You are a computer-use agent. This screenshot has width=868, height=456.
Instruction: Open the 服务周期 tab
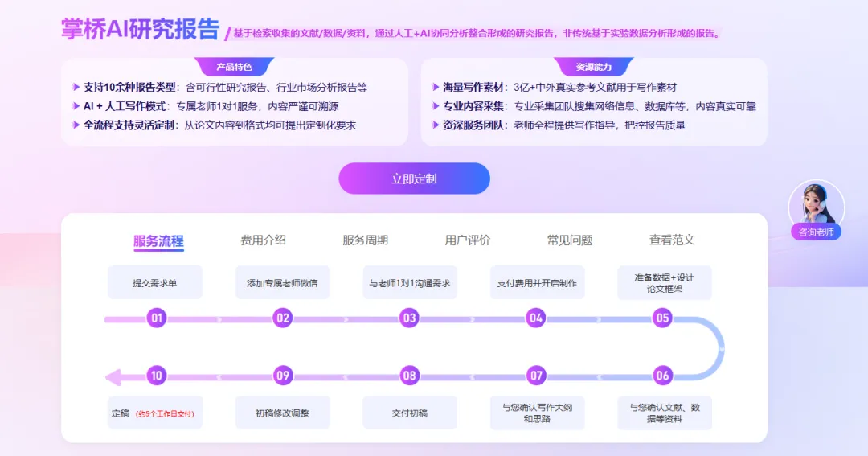click(x=366, y=240)
